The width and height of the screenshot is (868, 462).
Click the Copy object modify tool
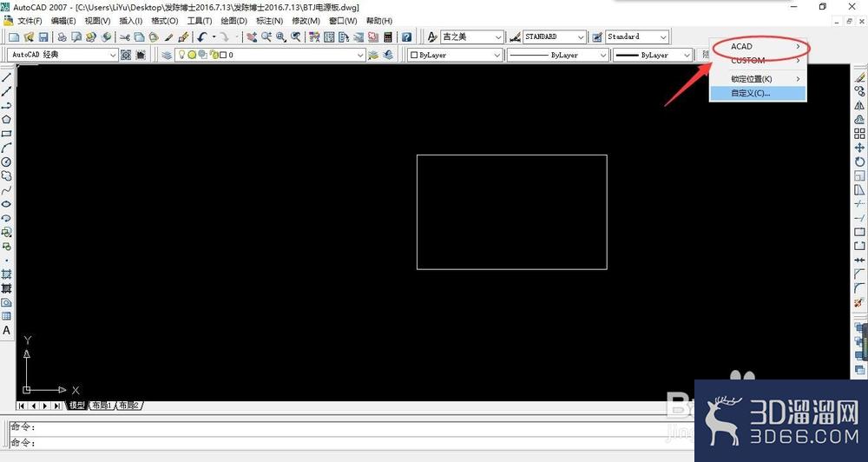pyautogui.click(x=859, y=91)
